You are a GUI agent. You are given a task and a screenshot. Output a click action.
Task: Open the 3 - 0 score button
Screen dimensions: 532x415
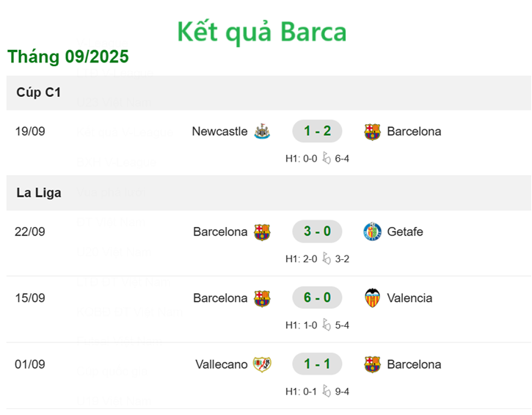[317, 232]
